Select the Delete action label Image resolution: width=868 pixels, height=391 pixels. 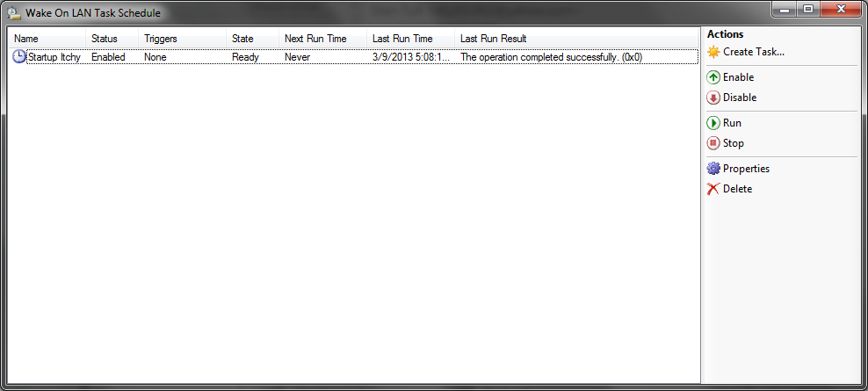click(737, 189)
